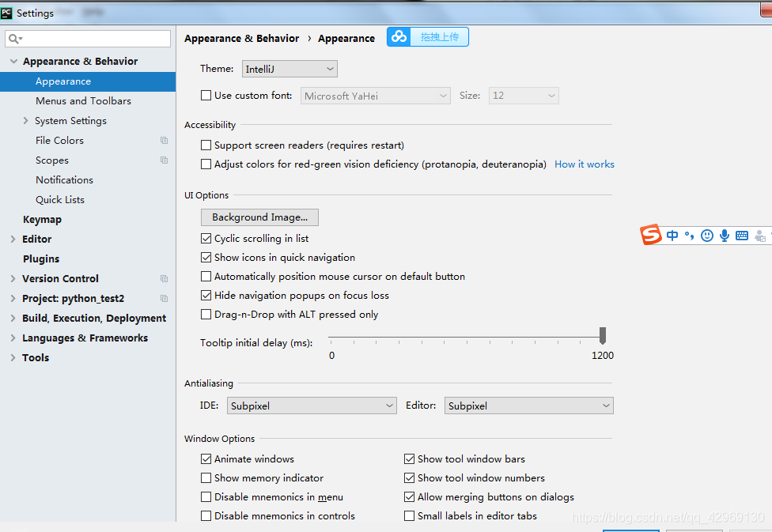Click Appearance & Behavior in breadcrumb
The height and width of the screenshot is (532, 772).
coord(242,39)
